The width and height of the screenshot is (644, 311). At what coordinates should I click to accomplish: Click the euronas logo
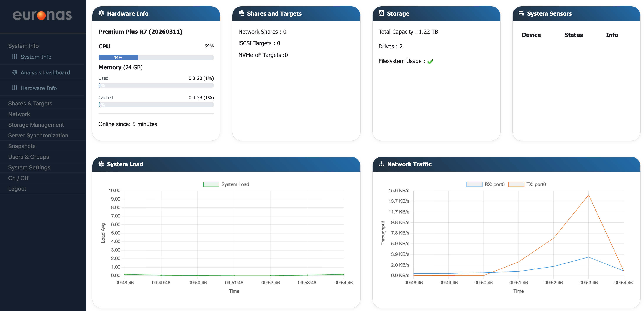click(42, 15)
